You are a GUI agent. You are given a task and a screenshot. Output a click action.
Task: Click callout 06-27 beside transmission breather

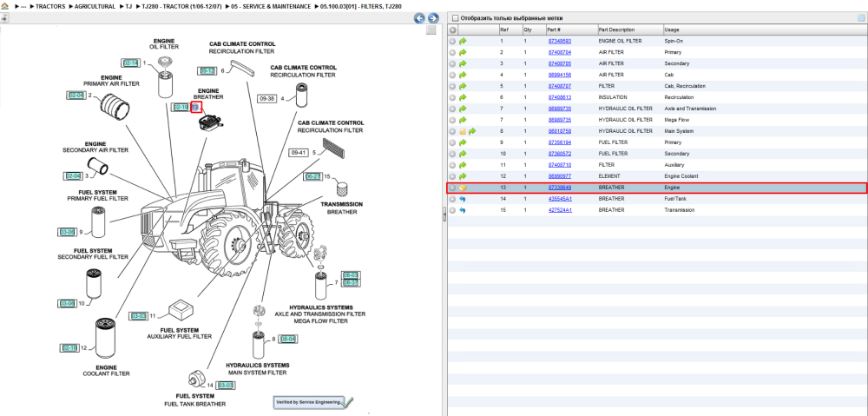[x=312, y=176]
